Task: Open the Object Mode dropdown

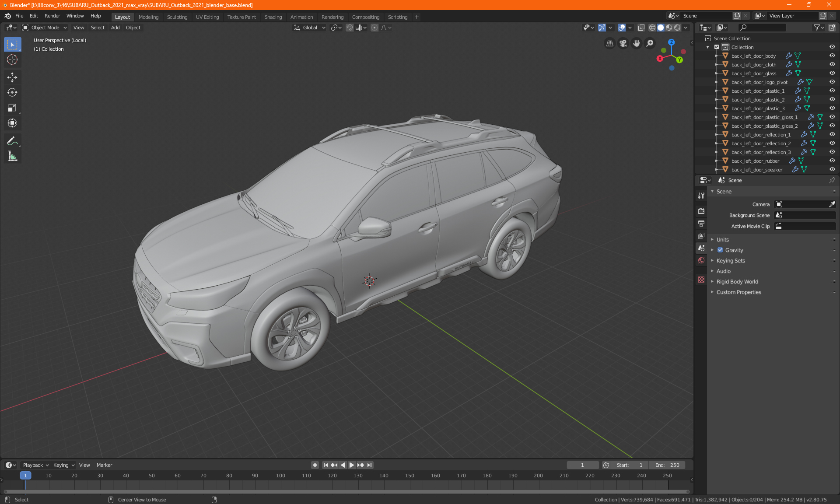Action: point(45,28)
